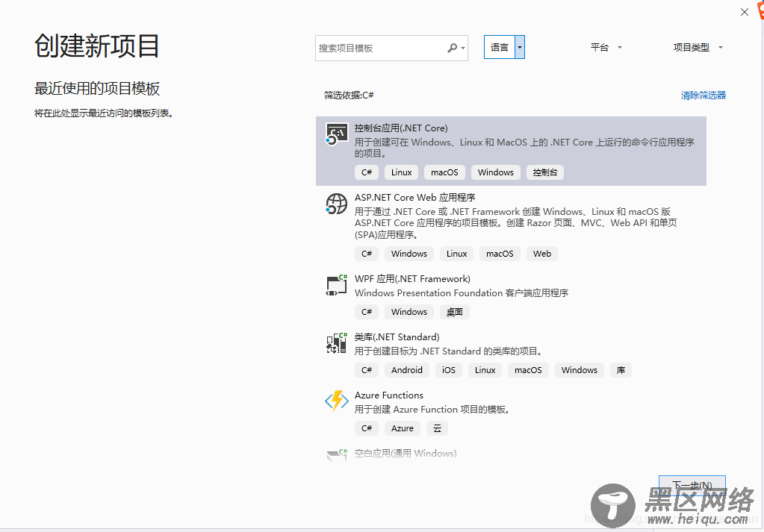
Task: Click the Windows tag on the class library template
Action: (x=579, y=370)
